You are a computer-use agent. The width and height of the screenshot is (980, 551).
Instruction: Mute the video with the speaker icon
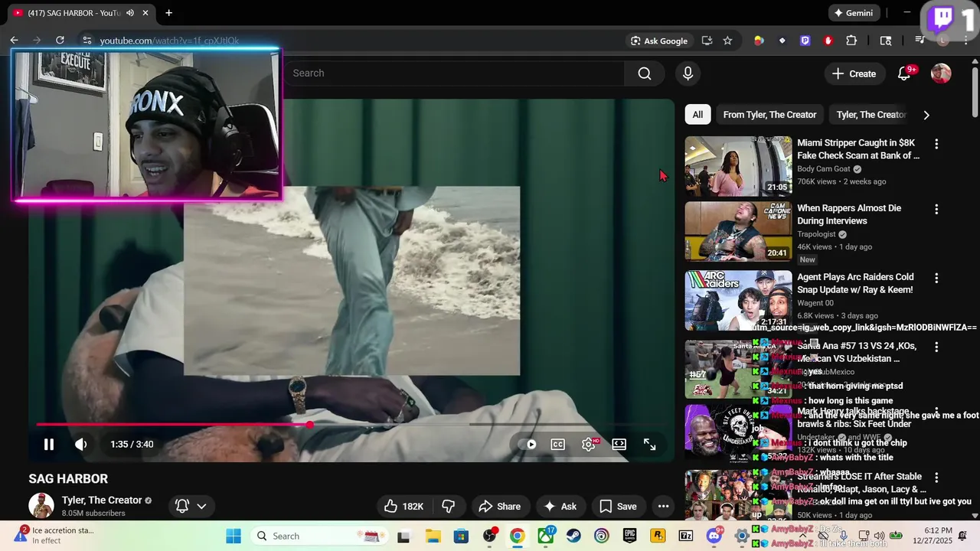pyautogui.click(x=80, y=444)
